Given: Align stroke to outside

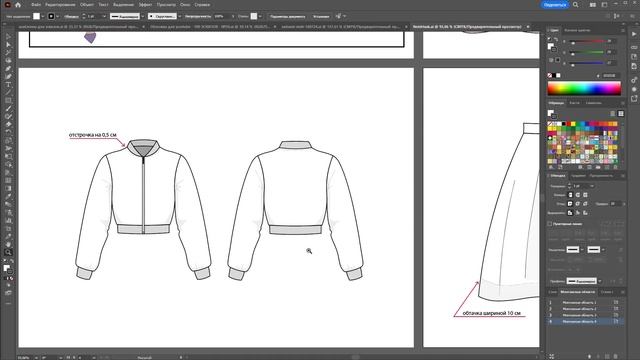Looking at the screenshot, I should click(x=585, y=213).
